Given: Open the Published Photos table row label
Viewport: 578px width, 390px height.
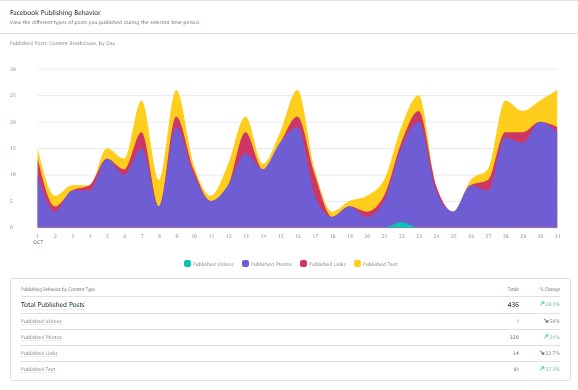Looking at the screenshot, I should (41, 337).
